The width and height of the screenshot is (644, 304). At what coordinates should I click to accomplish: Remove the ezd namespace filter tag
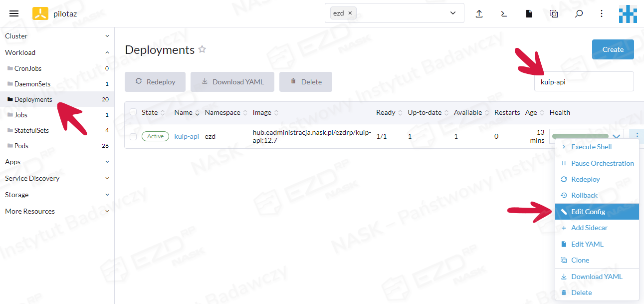point(350,13)
